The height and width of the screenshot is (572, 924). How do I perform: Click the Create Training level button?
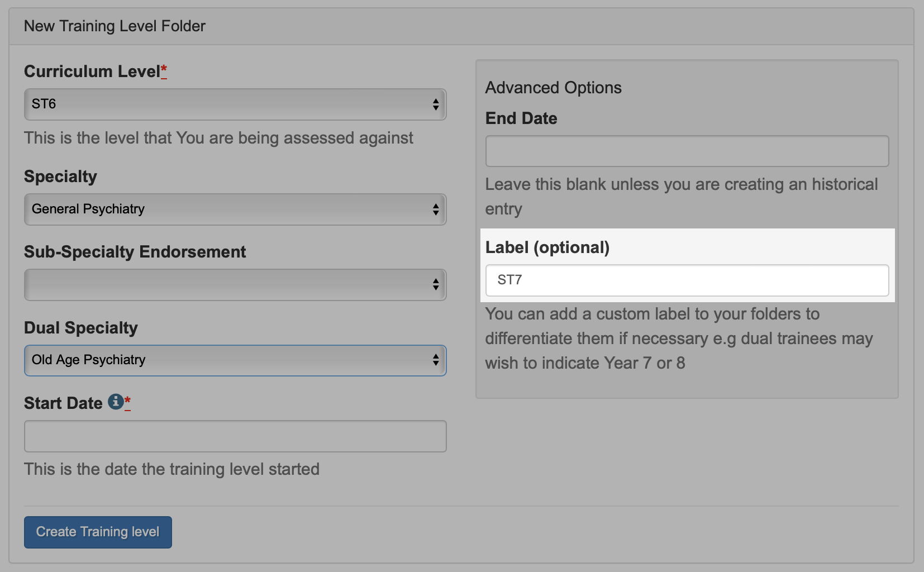[x=98, y=532]
